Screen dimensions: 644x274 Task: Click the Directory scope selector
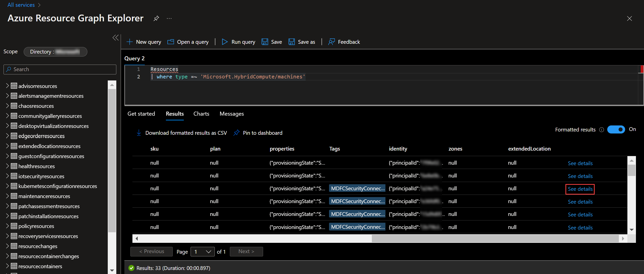coord(55,52)
